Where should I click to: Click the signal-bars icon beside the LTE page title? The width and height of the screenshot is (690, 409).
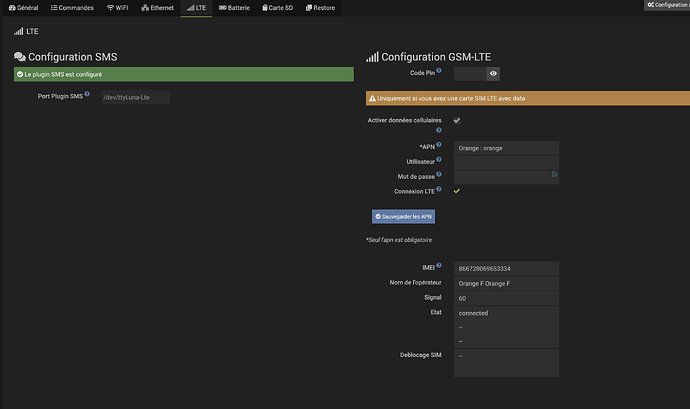pos(18,31)
